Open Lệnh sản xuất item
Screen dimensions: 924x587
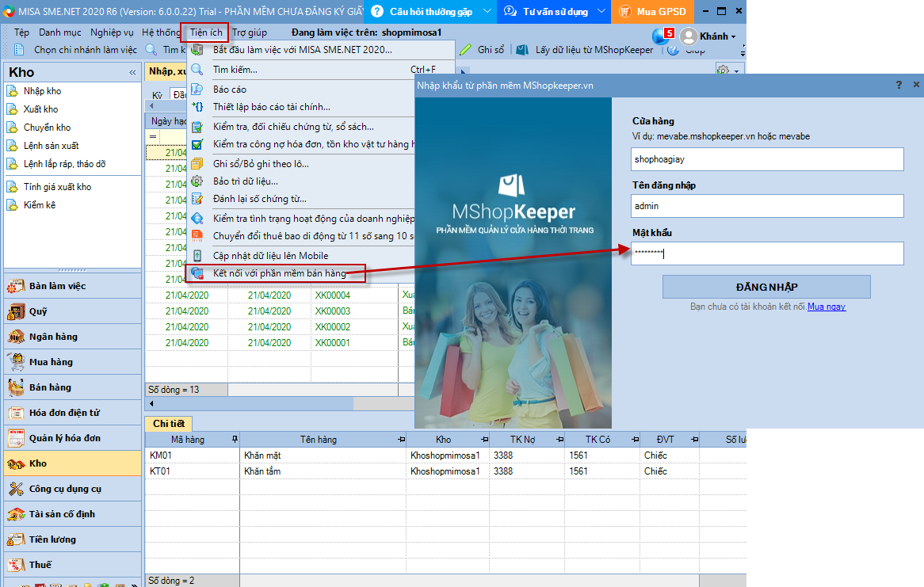click(x=51, y=146)
